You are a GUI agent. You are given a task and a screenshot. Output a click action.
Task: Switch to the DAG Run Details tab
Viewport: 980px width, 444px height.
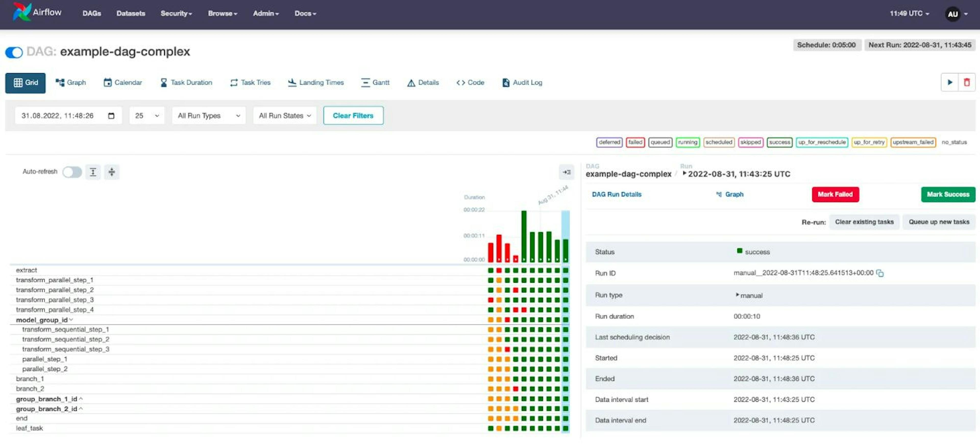point(617,194)
